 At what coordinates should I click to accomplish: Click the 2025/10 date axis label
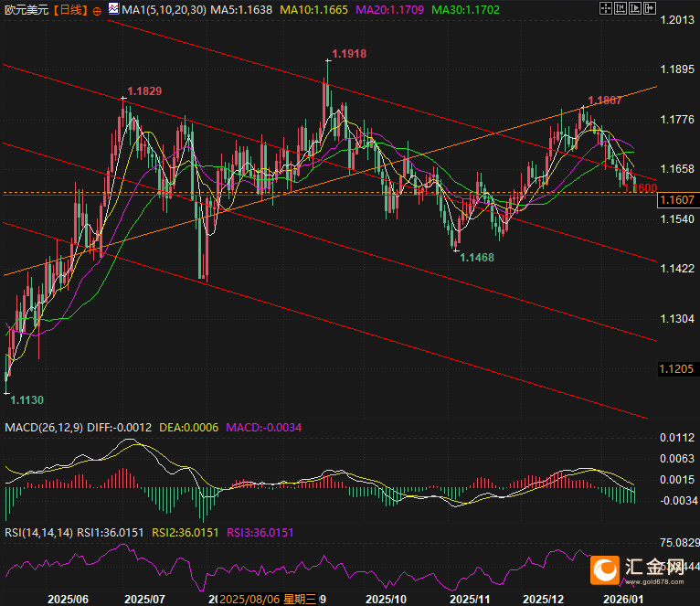click(387, 599)
